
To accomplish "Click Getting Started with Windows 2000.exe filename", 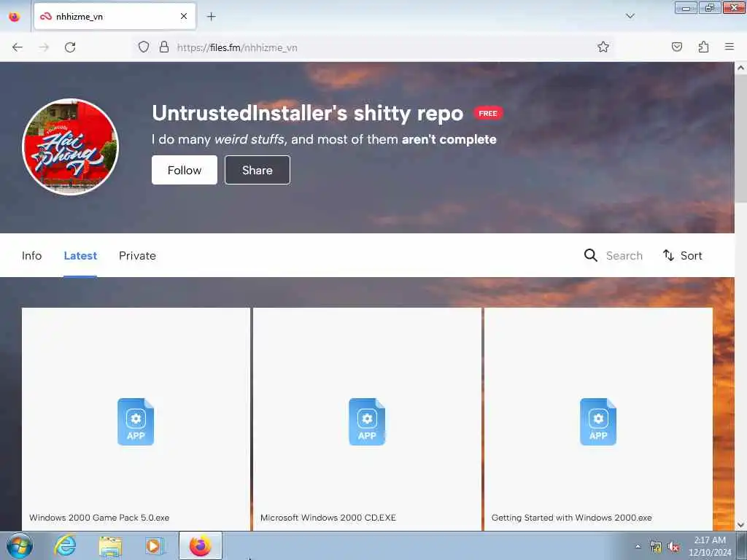I will click(x=572, y=518).
